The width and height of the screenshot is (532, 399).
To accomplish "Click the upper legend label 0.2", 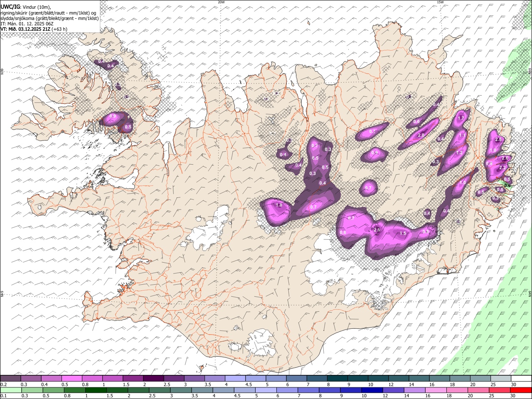I will click(x=4, y=384).
